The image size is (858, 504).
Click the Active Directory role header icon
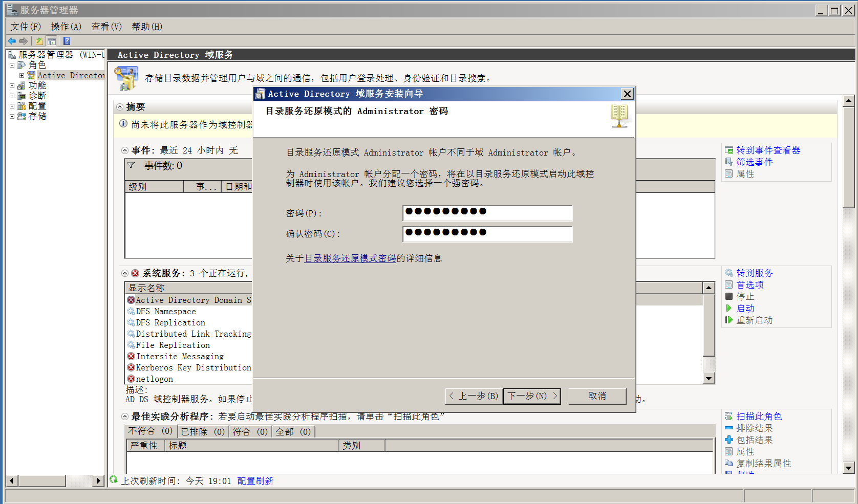[126, 78]
